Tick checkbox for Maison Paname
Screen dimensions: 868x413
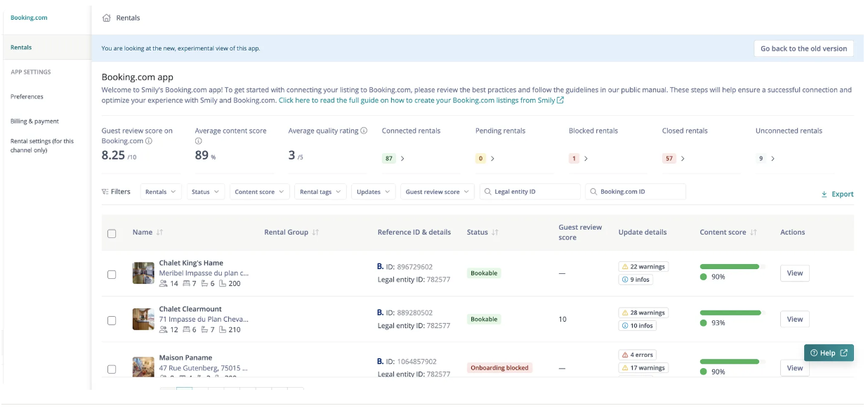pos(112,369)
